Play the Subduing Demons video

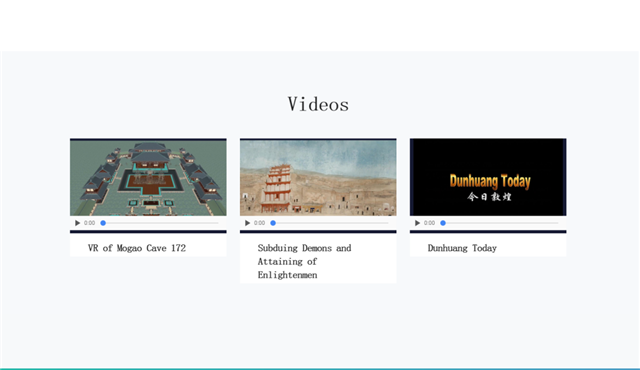[x=247, y=223]
